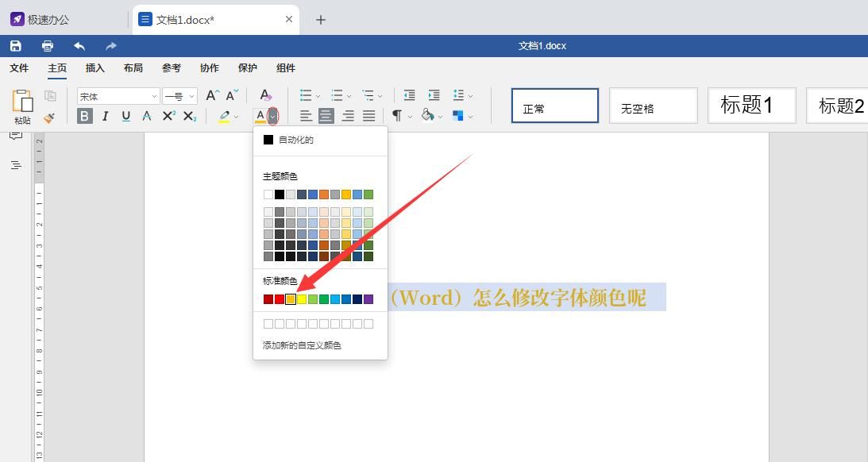Open the print function
The image size is (868, 462).
click(x=47, y=45)
